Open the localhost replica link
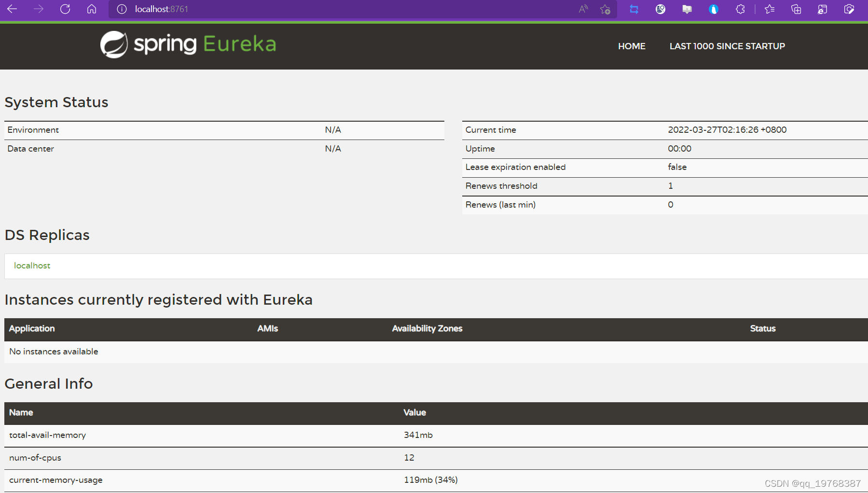This screenshot has width=868, height=493. click(32, 266)
